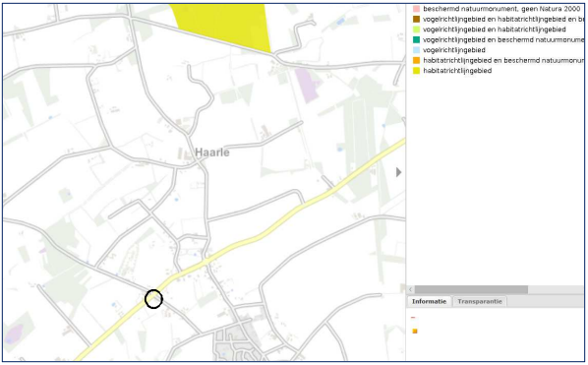Screen dimensions: 588x365
Task: Select the vogelrichtlijngebied light blue swatch
Action: coord(416,50)
